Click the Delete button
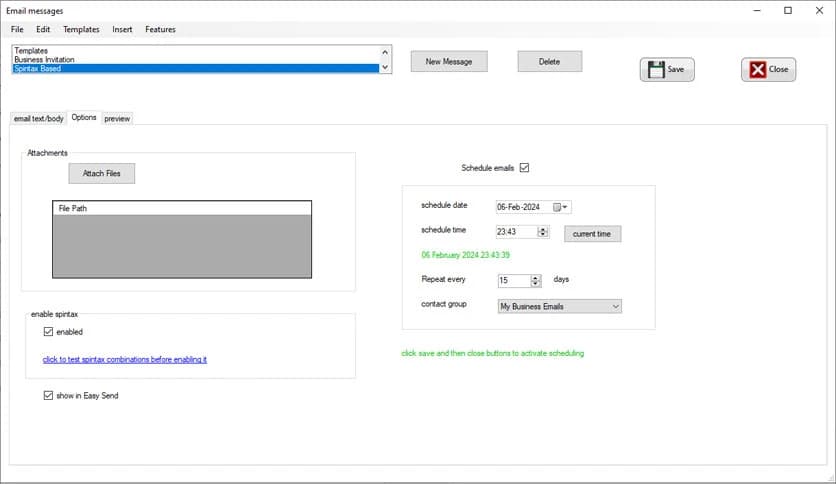Image resolution: width=836 pixels, height=484 pixels. tap(550, 61)
